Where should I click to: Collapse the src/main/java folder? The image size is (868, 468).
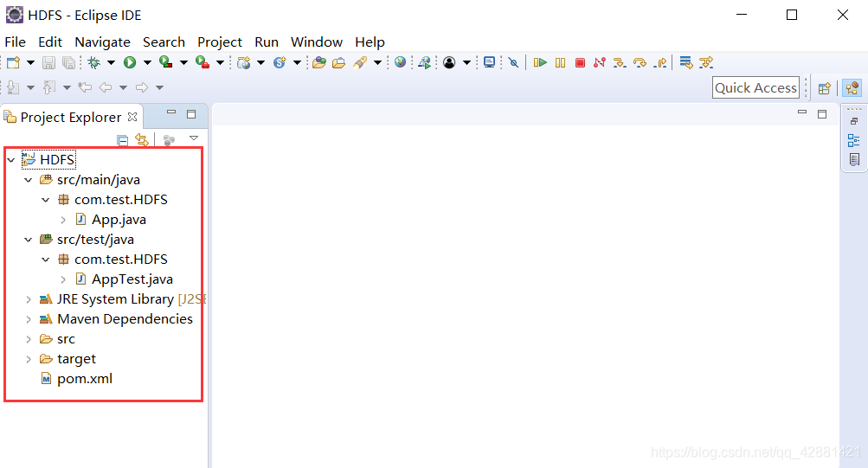tap(29, 180)
